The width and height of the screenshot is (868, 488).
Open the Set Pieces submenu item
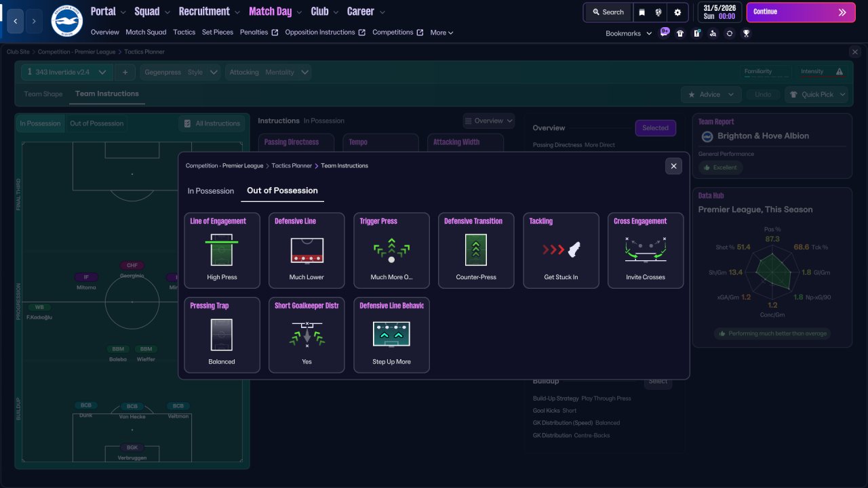218,33
